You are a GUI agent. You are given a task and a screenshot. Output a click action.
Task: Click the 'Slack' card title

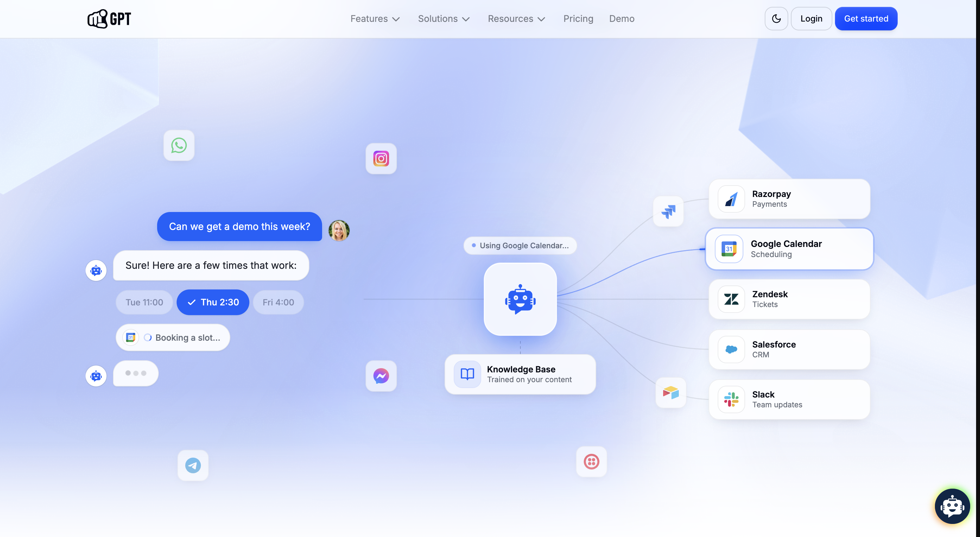coord(763,395)
